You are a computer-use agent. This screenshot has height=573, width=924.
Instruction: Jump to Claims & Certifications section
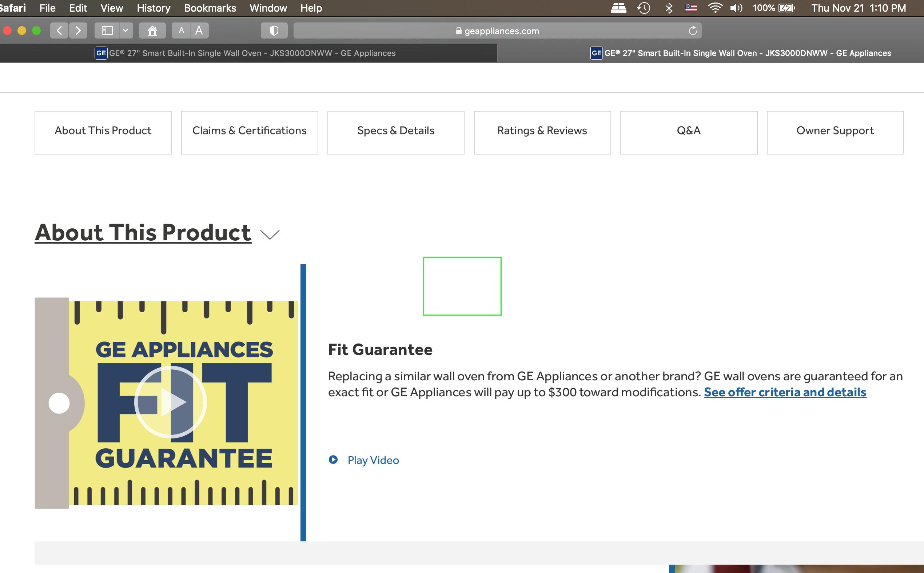pyautogui.click(x=250, y=133)
